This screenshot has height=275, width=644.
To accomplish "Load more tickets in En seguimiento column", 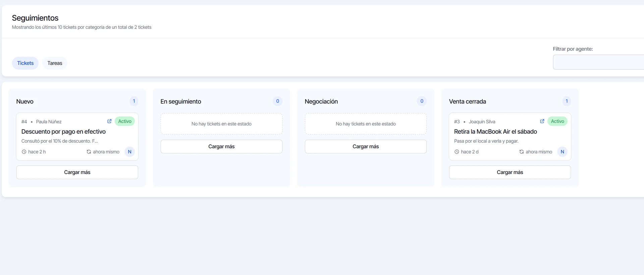I will (x=221, y=147).
